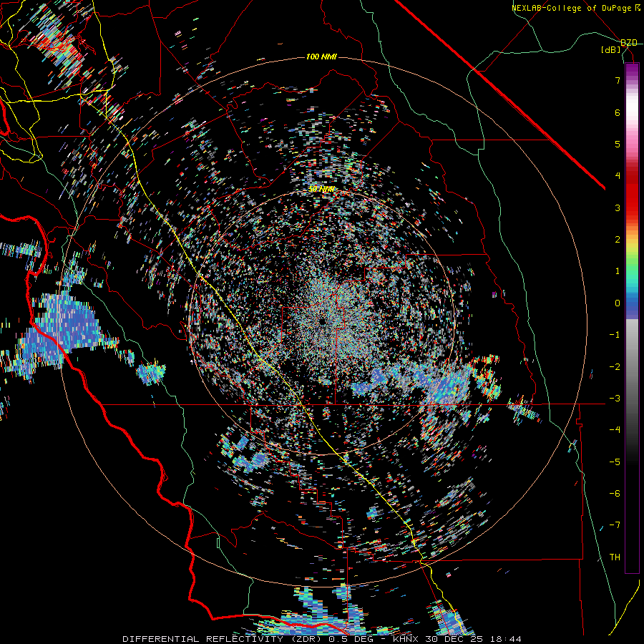644x644 pixels.
Task: Click the -6 value on the scale
Action: point(615,493)
